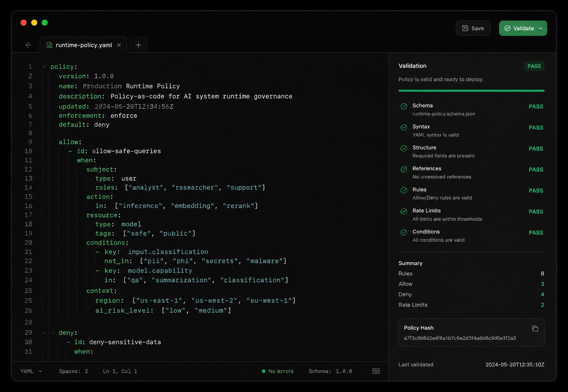Click the Conditions PASS status label

coord(536,233)
